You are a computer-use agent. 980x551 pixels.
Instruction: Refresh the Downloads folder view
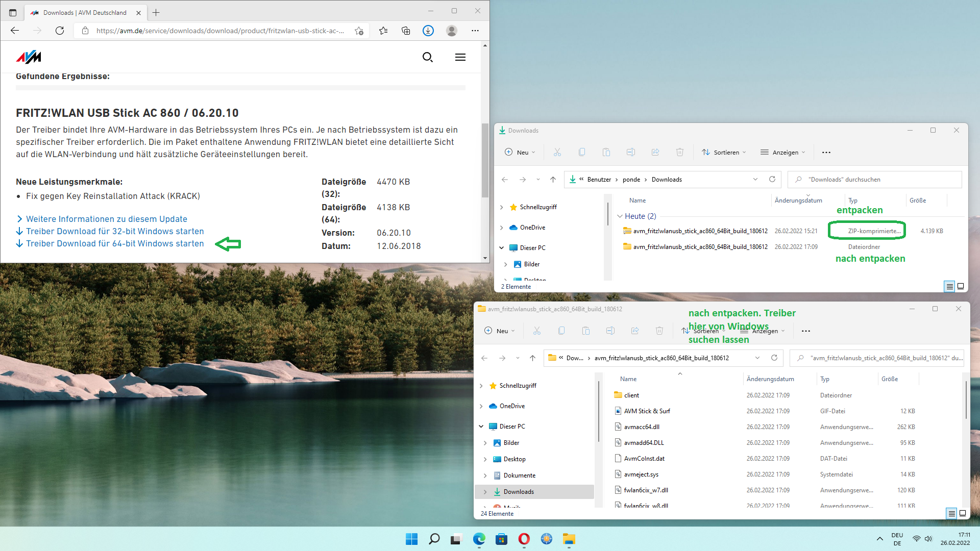click(x=772, y=179)
